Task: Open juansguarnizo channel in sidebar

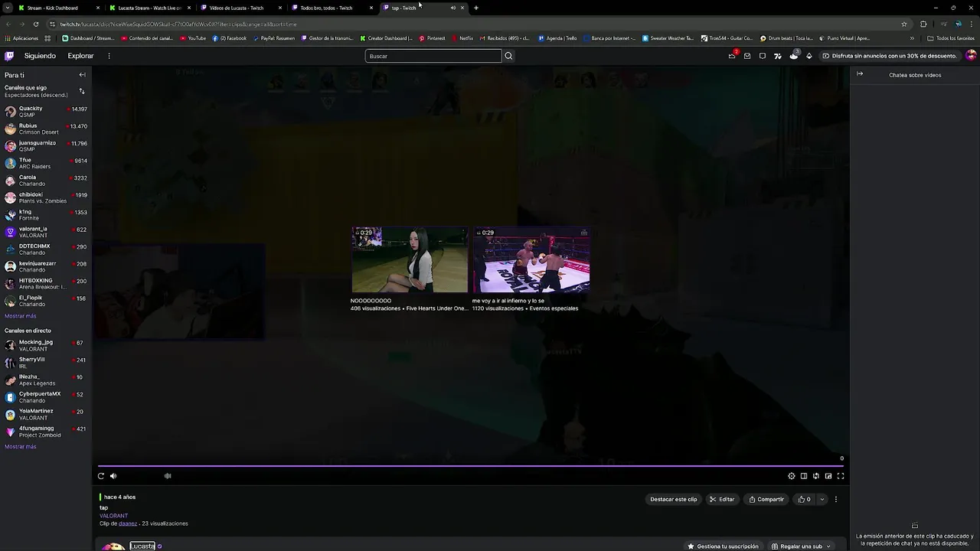Action: 46,146
